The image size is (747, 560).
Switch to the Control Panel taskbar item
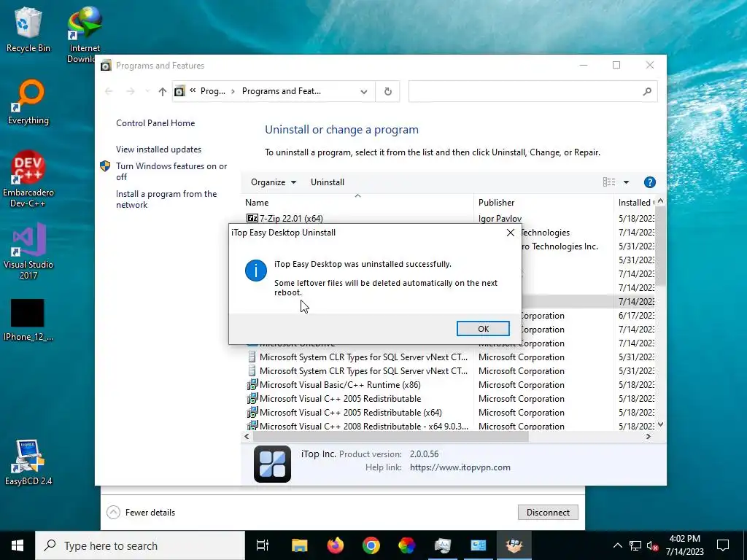[x=479, y=545]
